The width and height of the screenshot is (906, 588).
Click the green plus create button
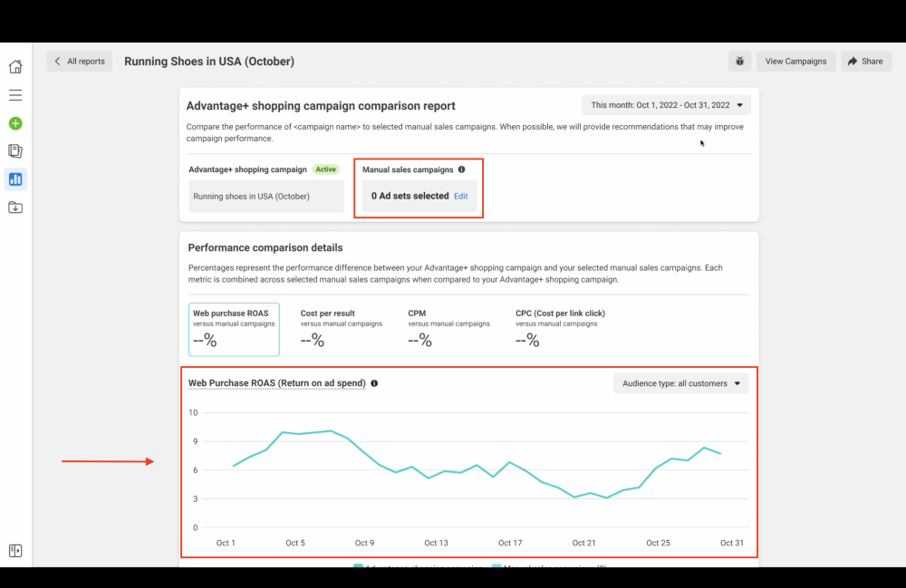(x=15, y=123)
